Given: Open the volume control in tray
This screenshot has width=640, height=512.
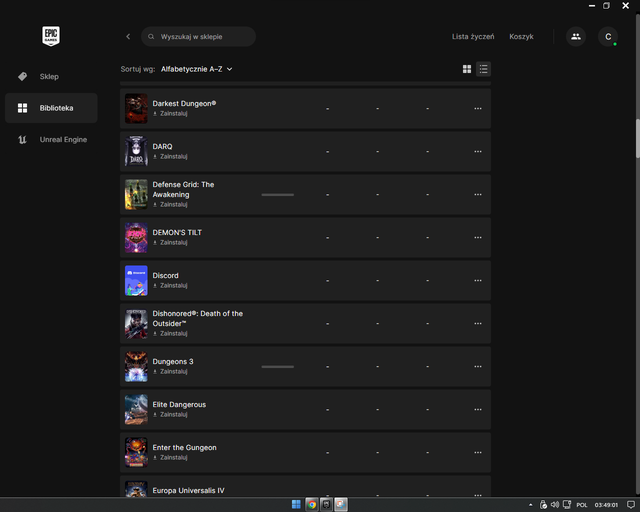Looking at the screenshot, I should pyautogui.click(x=555, y=505).
